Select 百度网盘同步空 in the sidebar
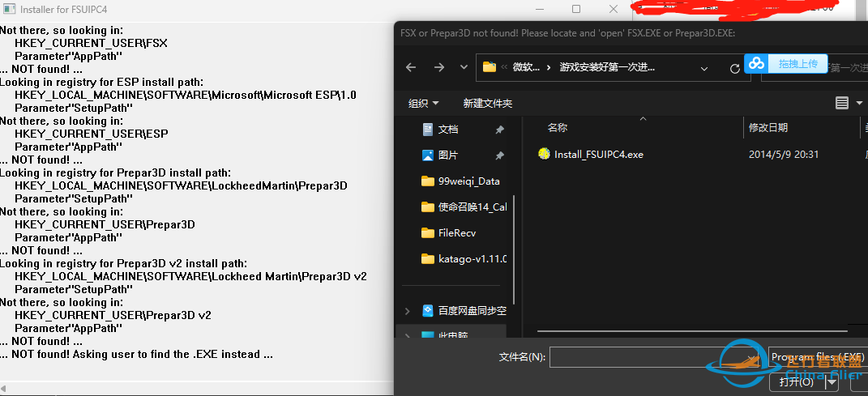868x396 pixels. (472, 311)
